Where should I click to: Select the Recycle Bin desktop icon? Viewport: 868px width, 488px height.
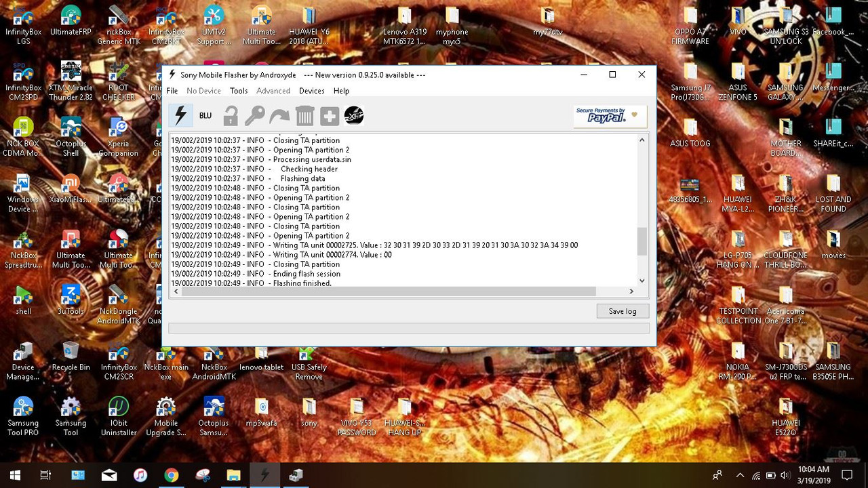(x=71, y=357)
